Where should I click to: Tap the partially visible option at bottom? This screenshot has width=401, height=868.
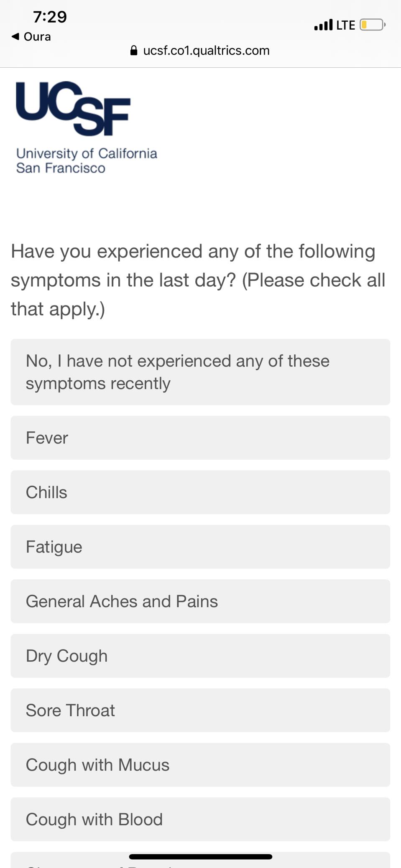tap(200, 860)
